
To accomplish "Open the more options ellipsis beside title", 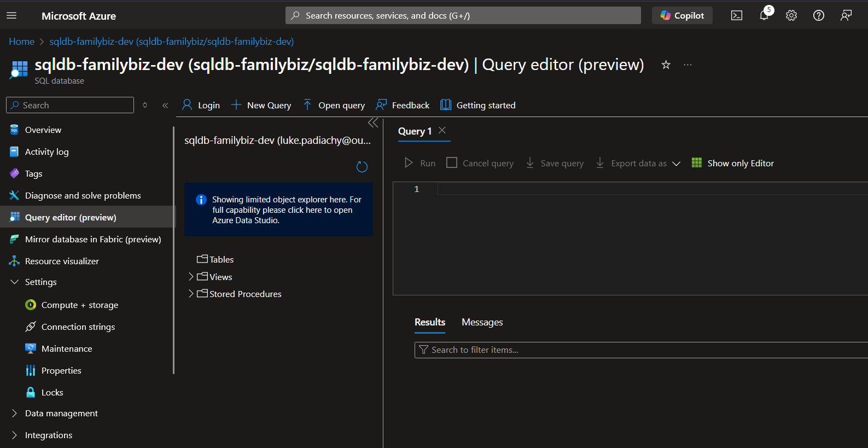I will coord(688,65).
